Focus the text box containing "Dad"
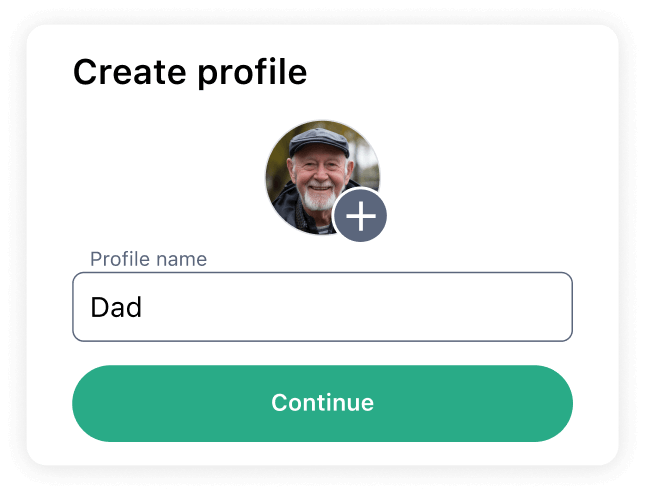646x494 pixels. 322,307
